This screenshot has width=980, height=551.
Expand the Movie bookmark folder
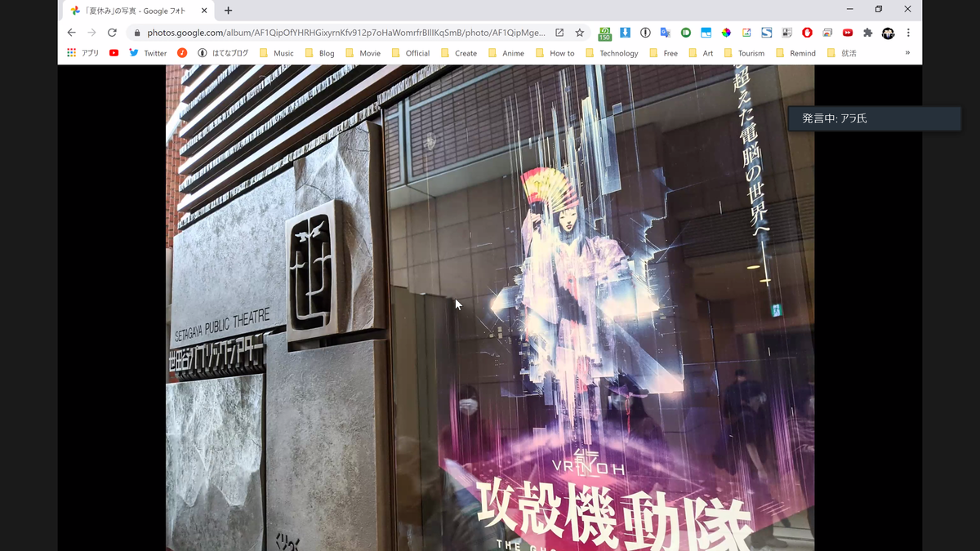(x=362, y=53)
